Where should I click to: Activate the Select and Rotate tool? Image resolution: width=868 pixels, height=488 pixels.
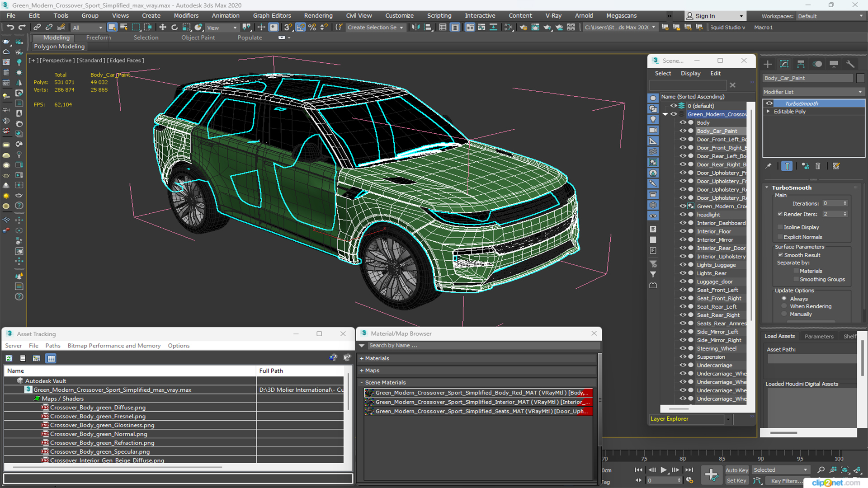[175, 27]
